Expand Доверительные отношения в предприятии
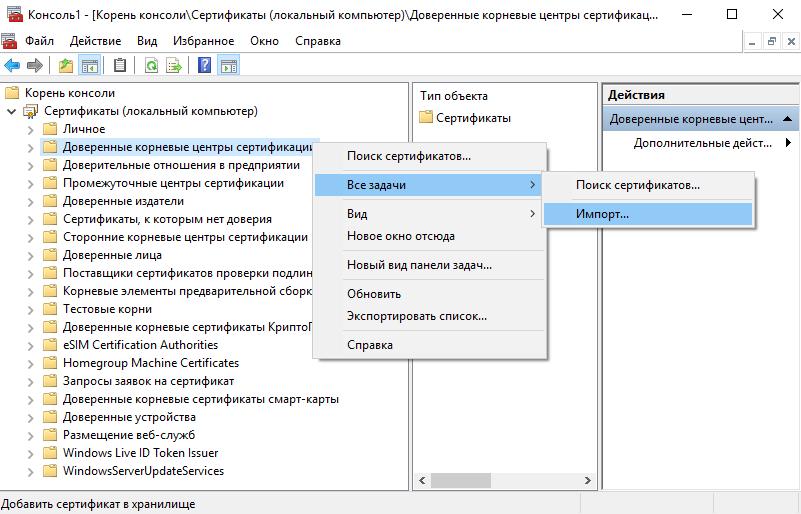 pos(31,166)
